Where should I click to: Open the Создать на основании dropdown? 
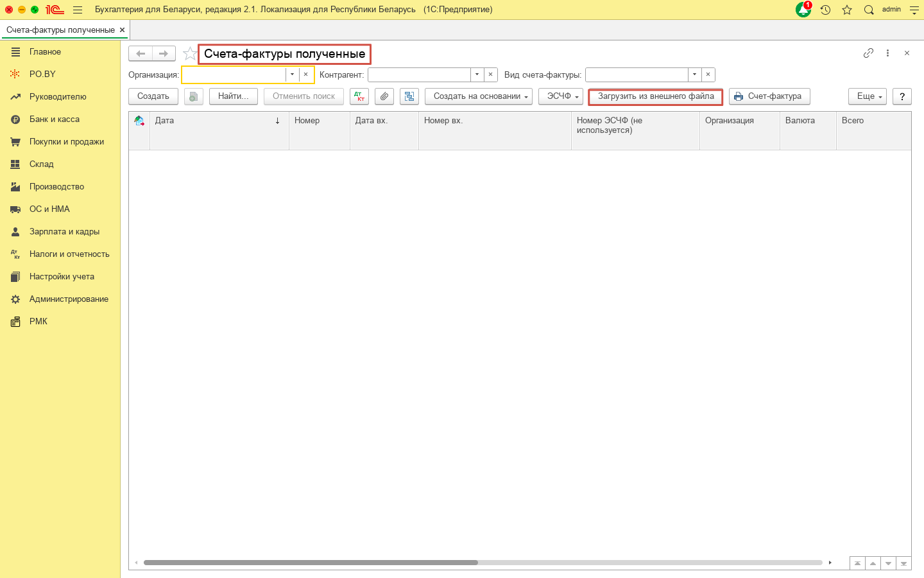478,96
